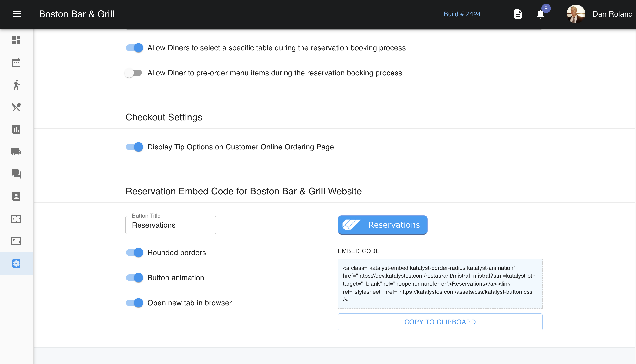Viewport: 636px width, 364px height.
Task: Click into the Button Title field
Action: click(x=171, y=225)
